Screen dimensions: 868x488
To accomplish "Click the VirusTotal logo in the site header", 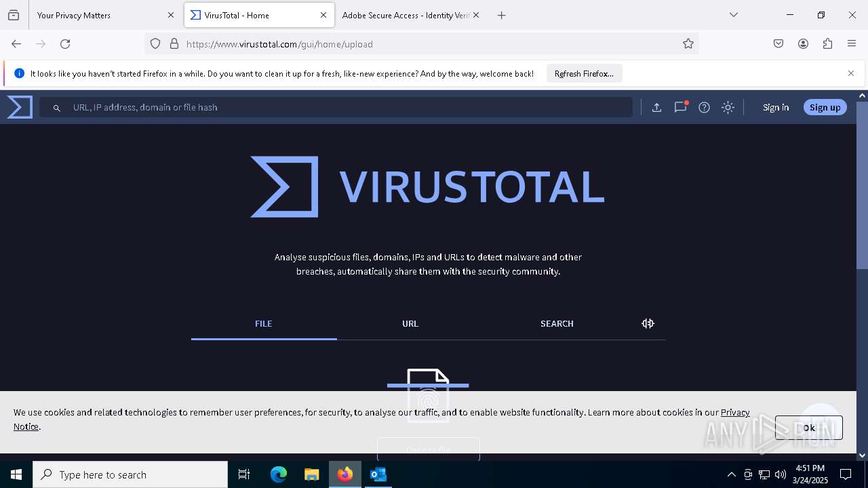I will tap(20, 107).
